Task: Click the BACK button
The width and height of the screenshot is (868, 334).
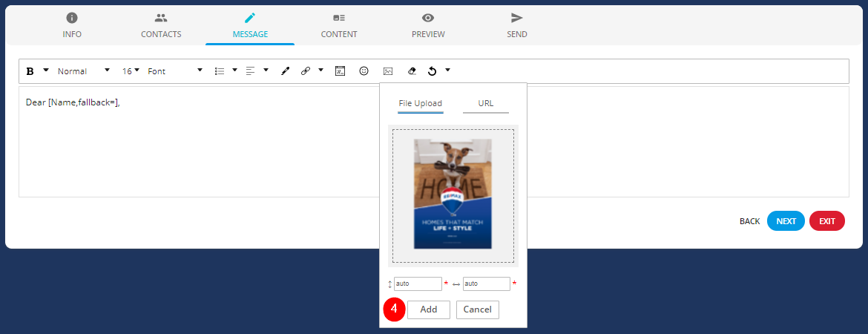Action: click(x=749, y=221)
